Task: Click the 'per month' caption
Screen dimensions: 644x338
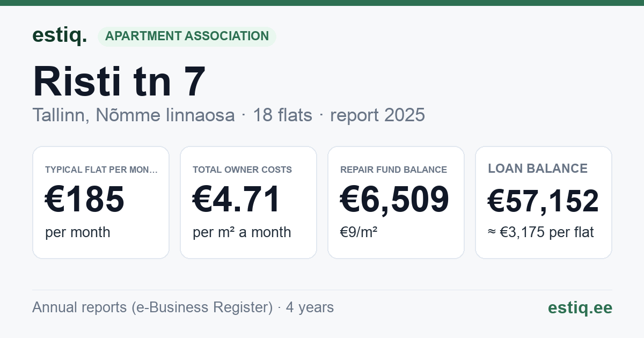Action: (78, 232)
